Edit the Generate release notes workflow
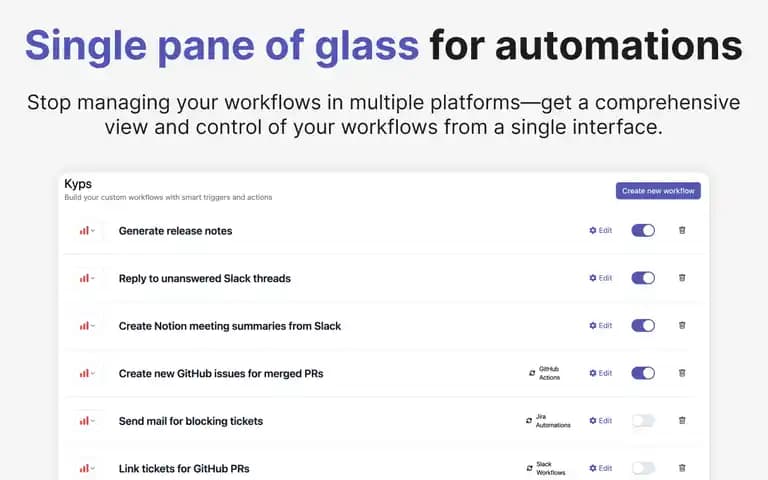768x480 pixels. click(600, 230)
